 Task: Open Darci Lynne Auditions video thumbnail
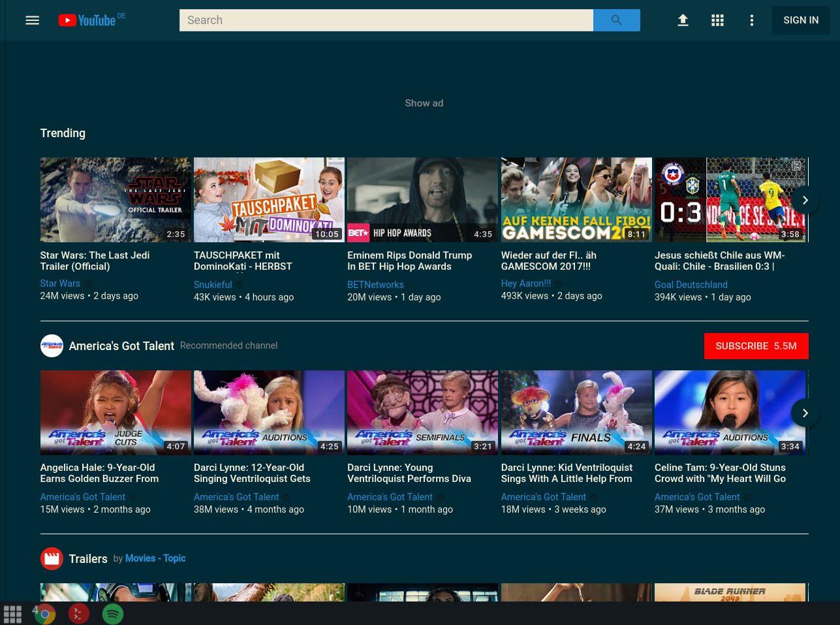269,413
